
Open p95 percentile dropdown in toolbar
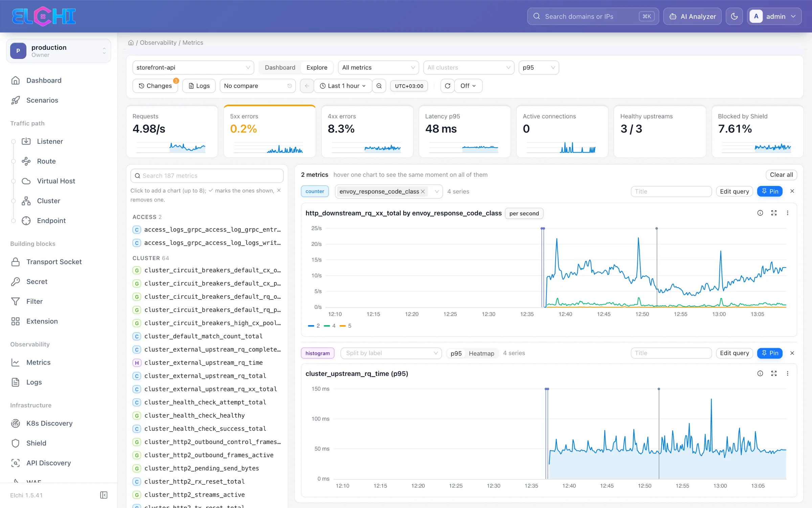[539, 67]
